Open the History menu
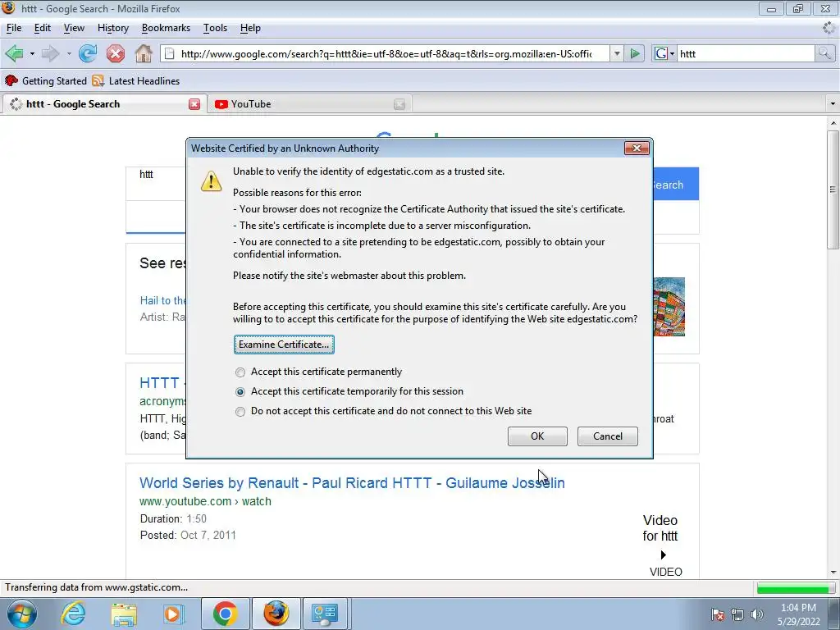The image size is (840, 630). tap(113, 28)
